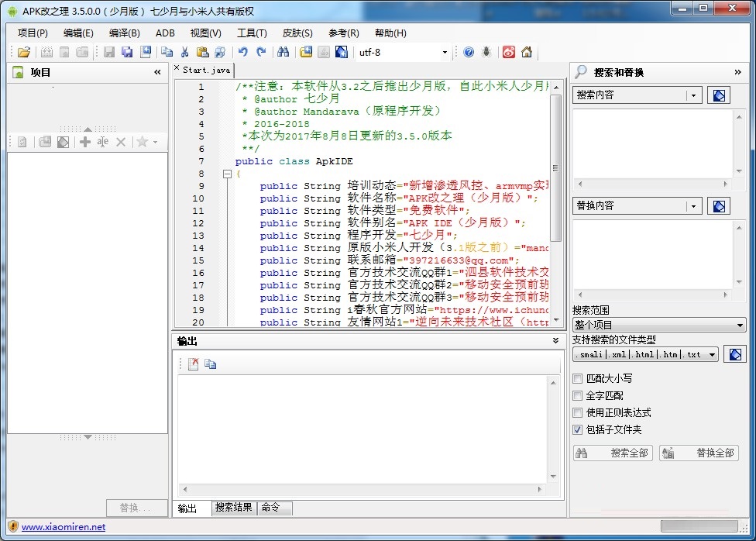Open the 工具(T) menu

252,33
